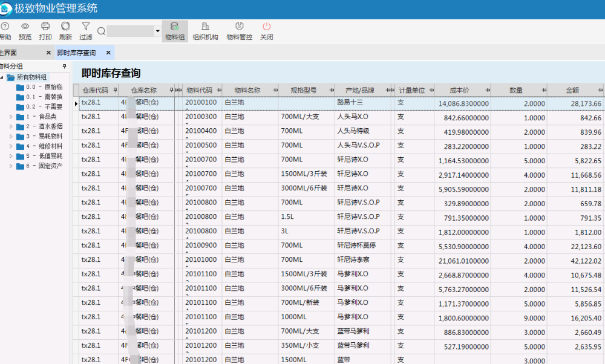Open 组织机构 from the toolbar
The width and height of the screenshot is (605, 364).
click(205, 31)
